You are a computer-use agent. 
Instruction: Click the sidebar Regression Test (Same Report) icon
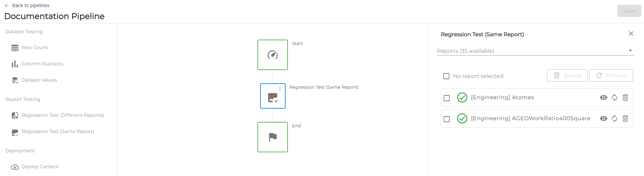tap(15, 132)
